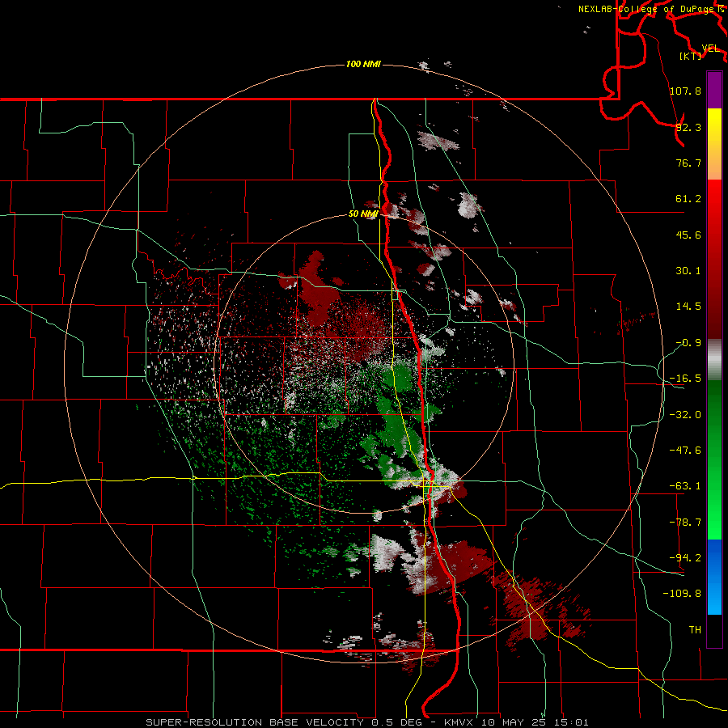The height and width of the screenshot is (728, 728).
Task: Select the 107.8 velocity scale value
Action: [685, 91]
